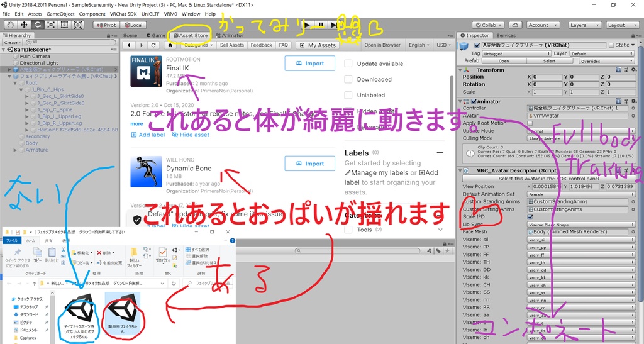Click Explorer up-folder arrow
Screen dimensions: 644x344
pos(35,283)
